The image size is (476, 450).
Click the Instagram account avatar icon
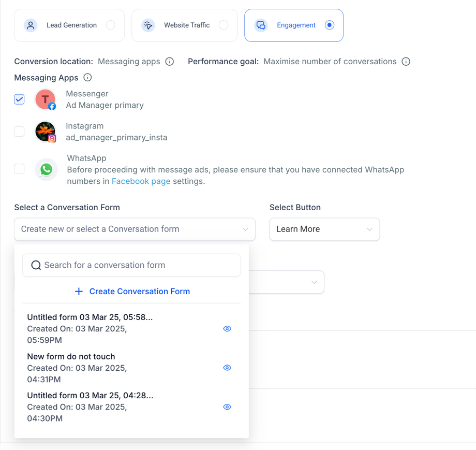tap(46, 132)
